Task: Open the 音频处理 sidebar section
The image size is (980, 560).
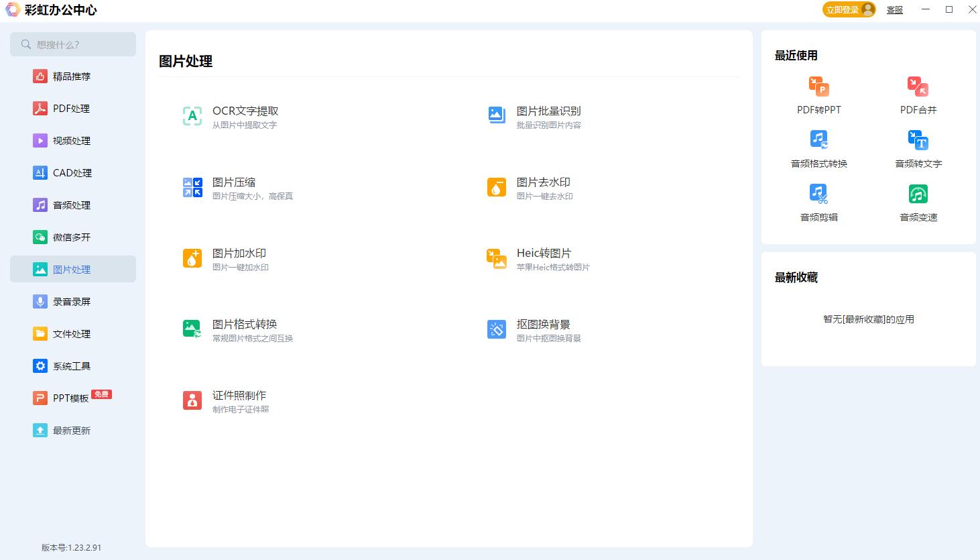Action: click(71, 205)
